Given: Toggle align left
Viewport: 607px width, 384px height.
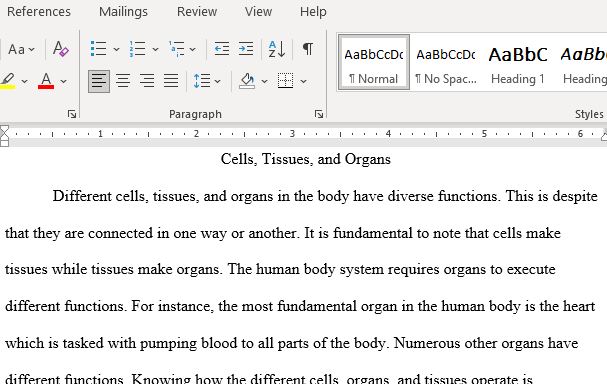Looking at the screenshot, I should [x=99, y=81].
